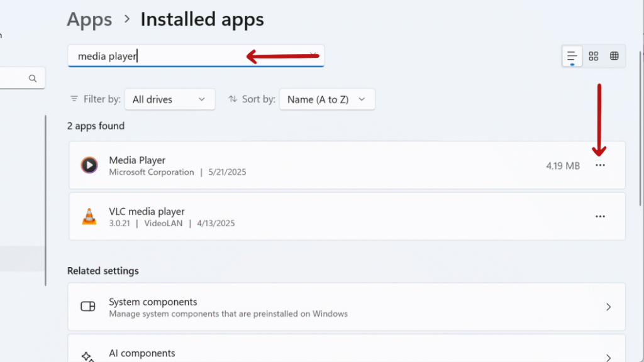The height and width of the screenshot is (362, 644).
Task: Open System components chevron
Action: click(x=608, y=307)
